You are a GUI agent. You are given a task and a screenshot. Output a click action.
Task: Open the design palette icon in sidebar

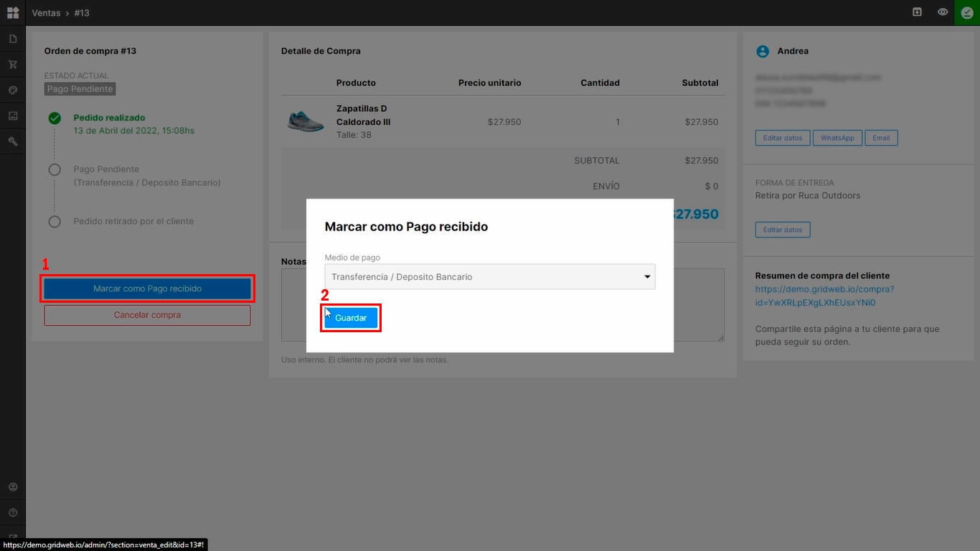12,90
